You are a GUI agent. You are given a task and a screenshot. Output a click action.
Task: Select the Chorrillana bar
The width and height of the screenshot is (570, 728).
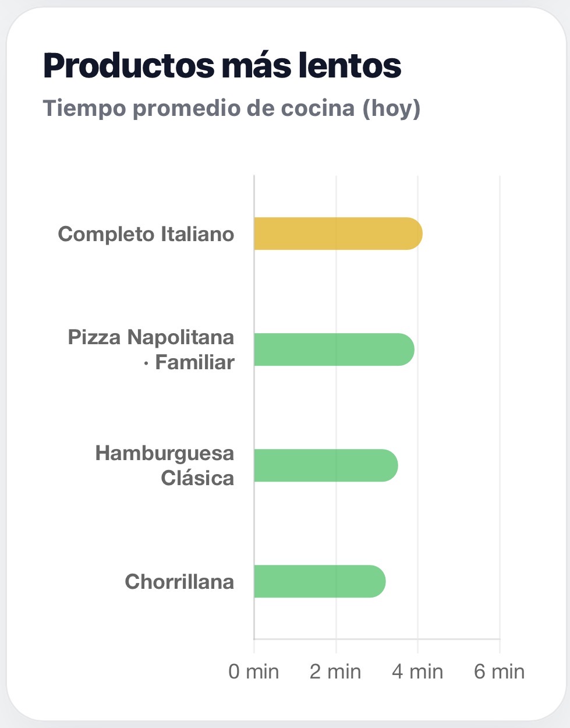pos(320,581)
